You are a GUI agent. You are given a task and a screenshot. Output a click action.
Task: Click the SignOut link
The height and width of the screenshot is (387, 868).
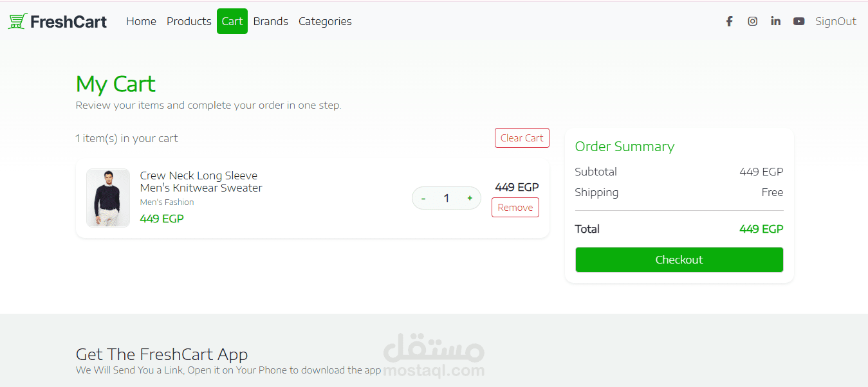(836, 21)
